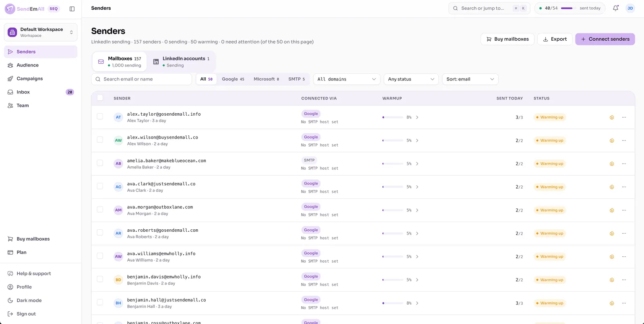Collapse the sidebar panel icon

[72, 9]
